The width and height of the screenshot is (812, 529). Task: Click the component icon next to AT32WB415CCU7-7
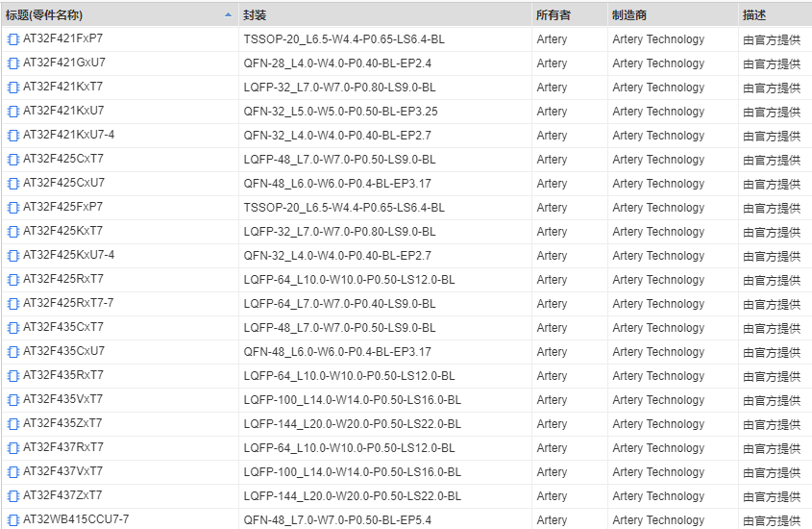click(x=13, y=520)
